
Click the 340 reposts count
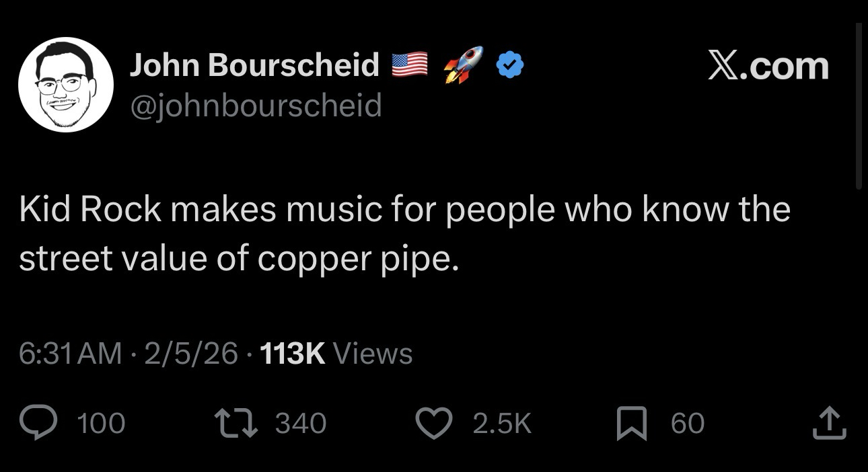pyautogui.click(x=301, y=424)
